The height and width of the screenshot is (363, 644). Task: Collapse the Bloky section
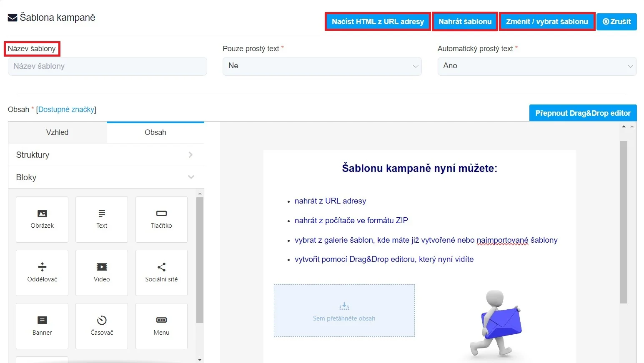coord(106,177)
